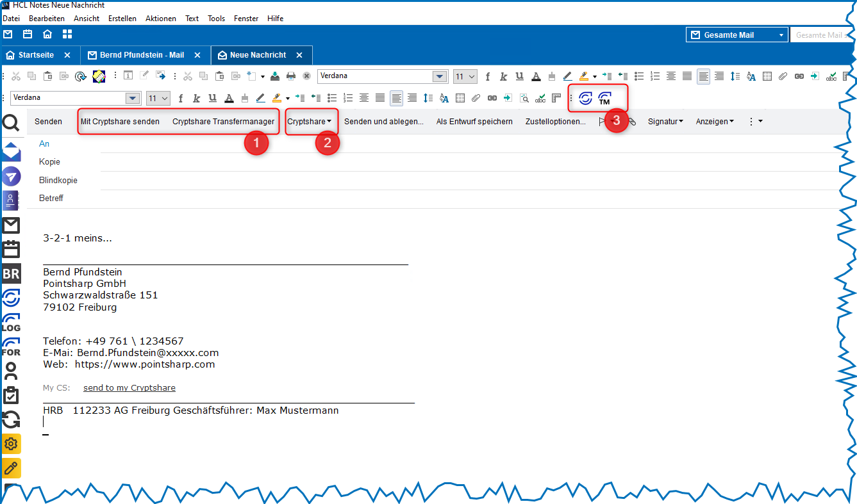857x504 pixels.
Task: Click the Mit Cryptshare senden button
Action: tap(120, 121)
